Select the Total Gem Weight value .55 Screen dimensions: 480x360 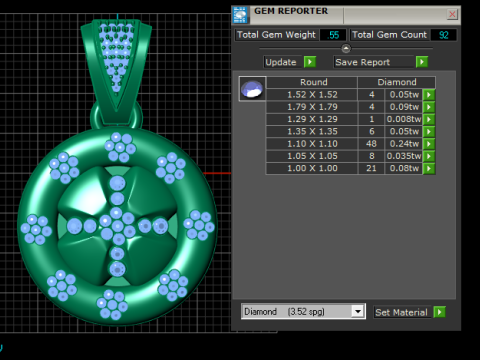(333, 35)
